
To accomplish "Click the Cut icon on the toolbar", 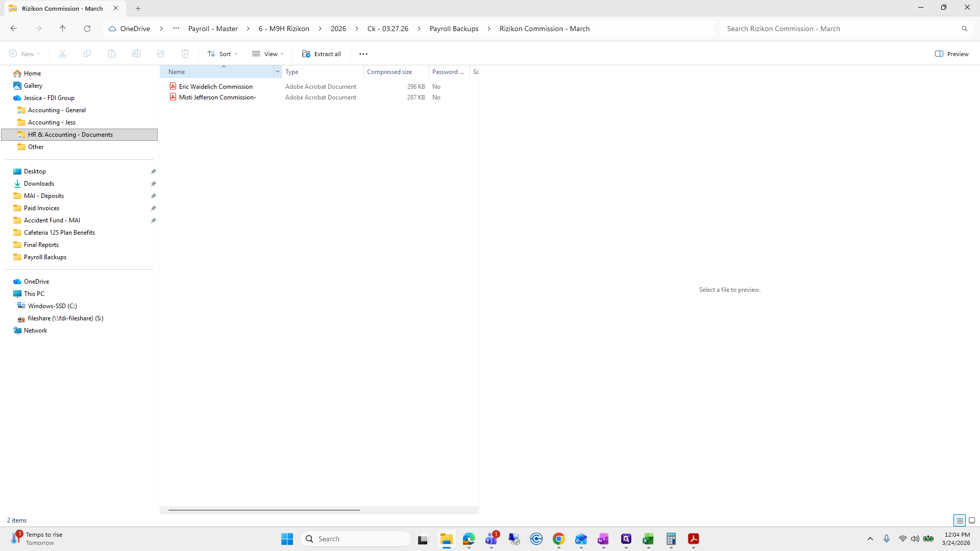I will coord(62,54).
